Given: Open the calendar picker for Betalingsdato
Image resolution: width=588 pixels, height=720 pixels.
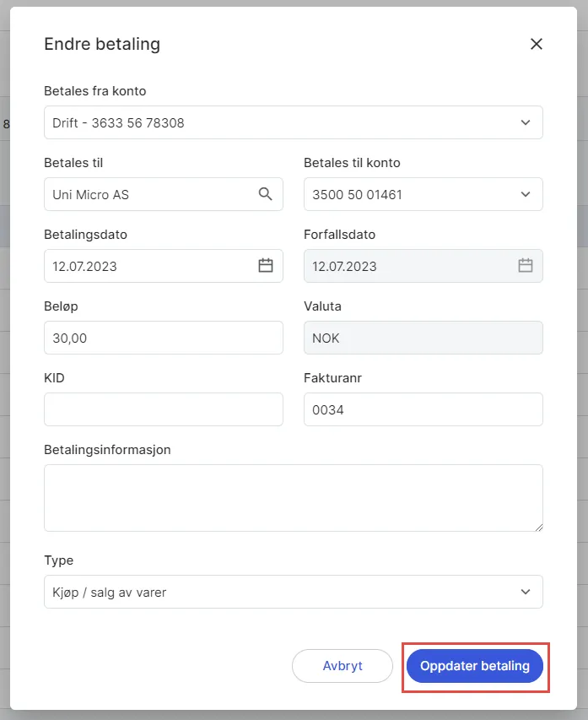Looking at the screenshot, I should pos(267,266).
